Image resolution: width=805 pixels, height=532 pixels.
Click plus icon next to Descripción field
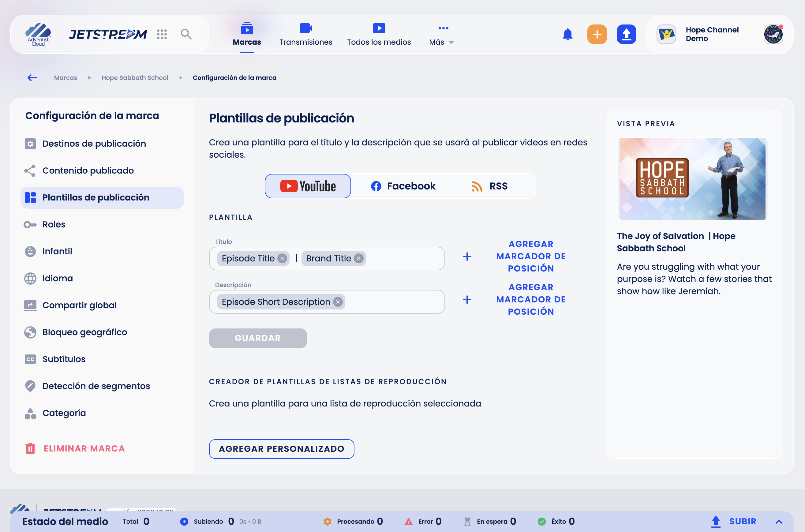pos(467,300)
